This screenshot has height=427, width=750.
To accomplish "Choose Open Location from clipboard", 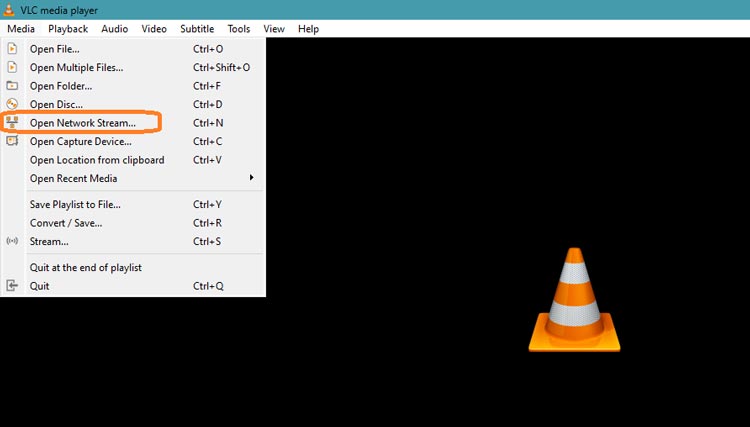I will [x=133, y=160].
